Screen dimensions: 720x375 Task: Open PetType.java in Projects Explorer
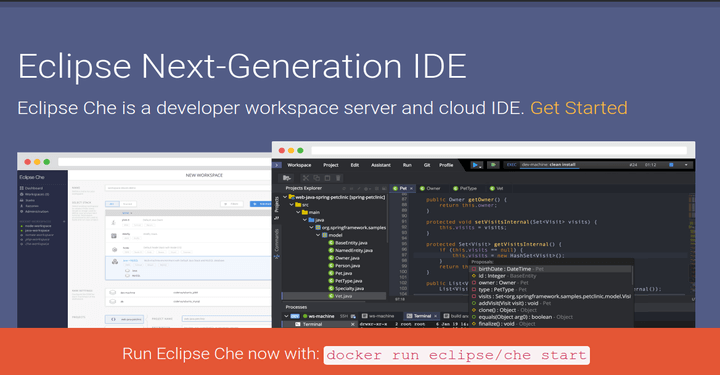click(345, 281)
